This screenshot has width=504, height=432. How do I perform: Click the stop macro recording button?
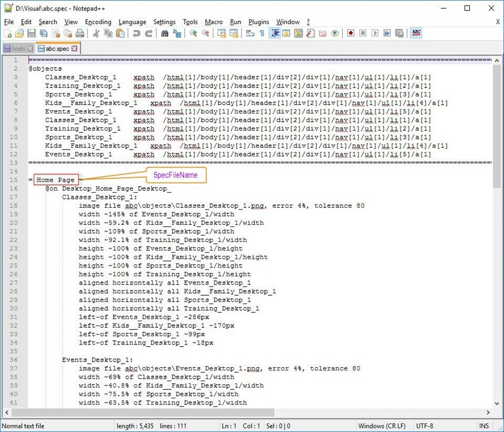[x=363, y=33]
